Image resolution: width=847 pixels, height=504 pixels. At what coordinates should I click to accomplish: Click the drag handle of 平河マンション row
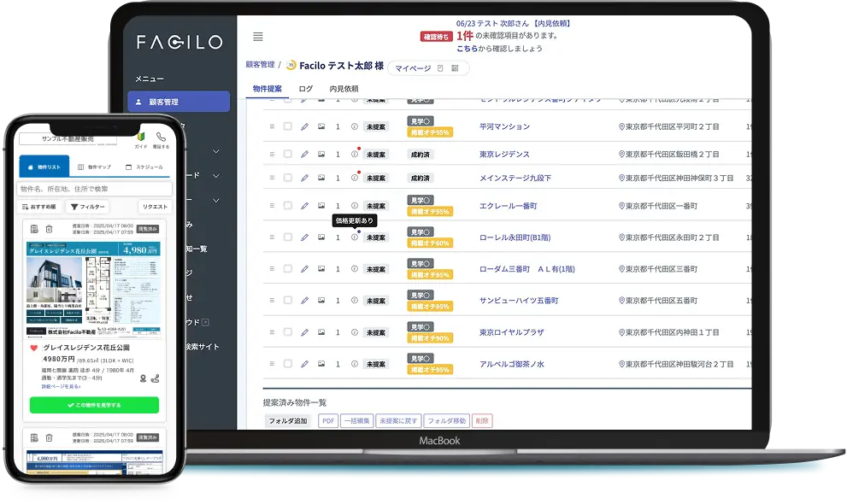click(272, 126)
